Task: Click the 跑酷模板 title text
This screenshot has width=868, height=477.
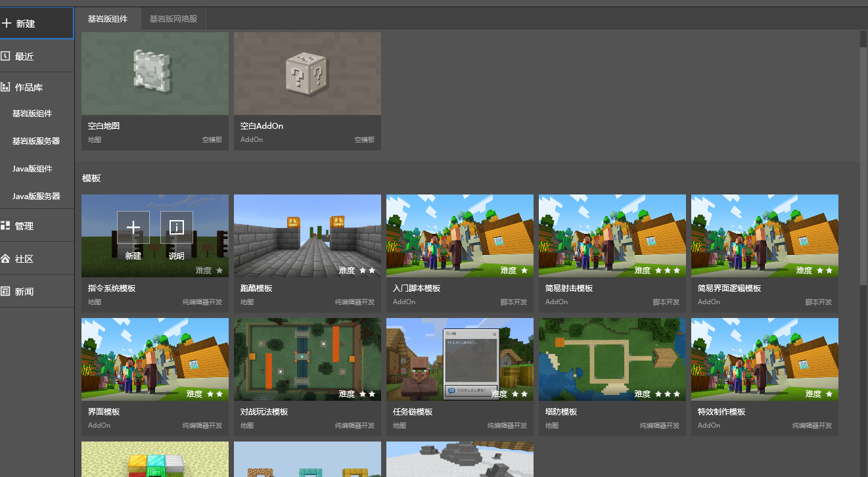Action: pyautogui.click(x=256, y=288)
